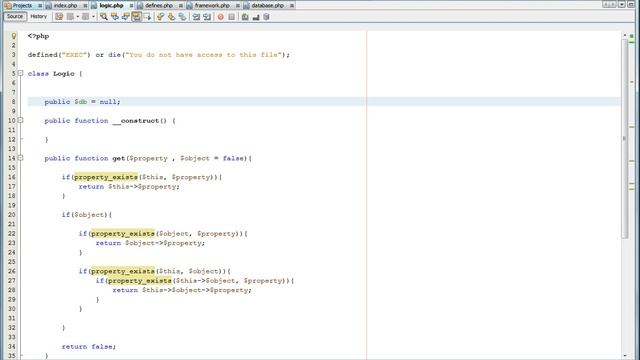Collapse the __construct function fold

coord(20,120)
